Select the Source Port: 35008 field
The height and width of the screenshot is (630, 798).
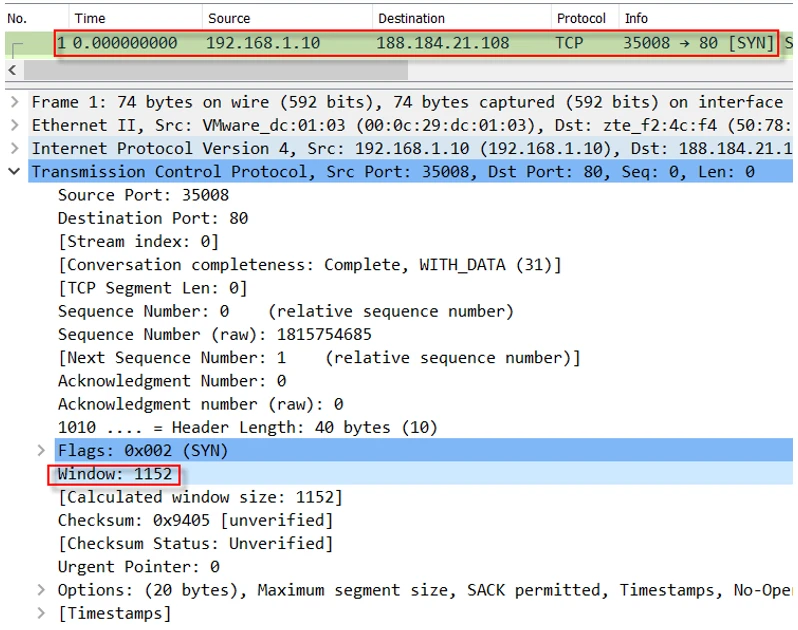click(x=143, y=195)
